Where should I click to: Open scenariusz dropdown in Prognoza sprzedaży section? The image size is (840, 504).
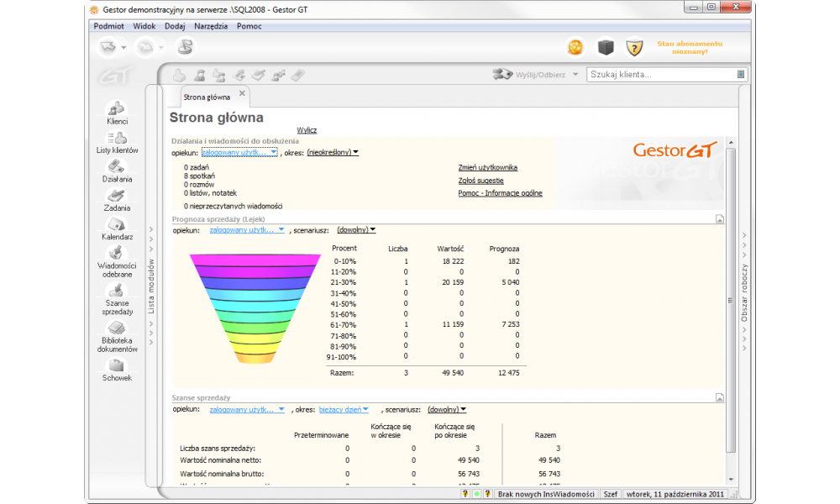[x=356, y=230]
